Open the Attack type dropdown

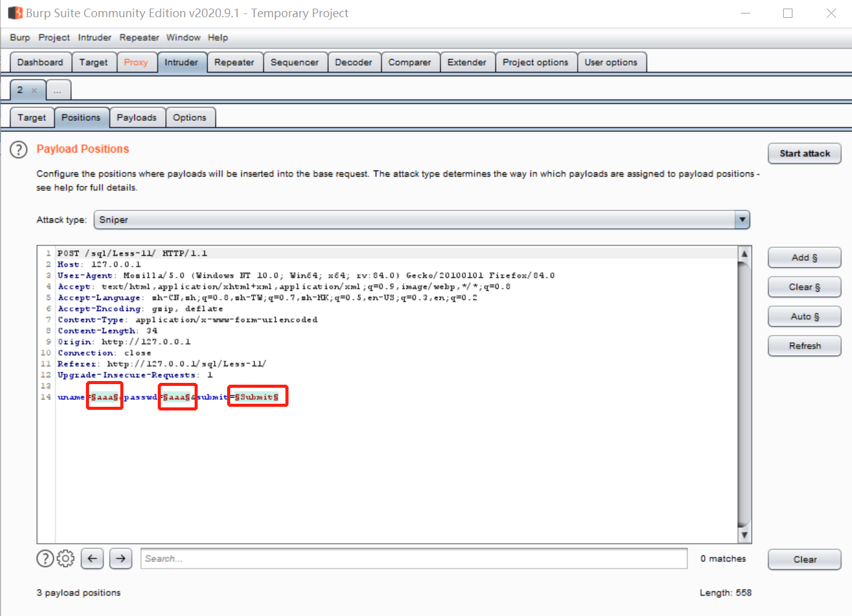pos(422,220)
